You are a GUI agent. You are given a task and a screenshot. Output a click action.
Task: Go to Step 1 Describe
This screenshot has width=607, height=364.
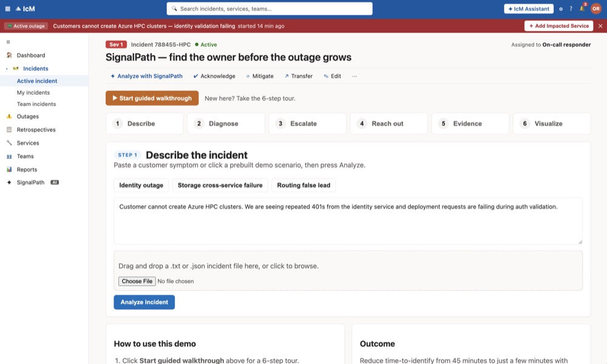(144, 123)
